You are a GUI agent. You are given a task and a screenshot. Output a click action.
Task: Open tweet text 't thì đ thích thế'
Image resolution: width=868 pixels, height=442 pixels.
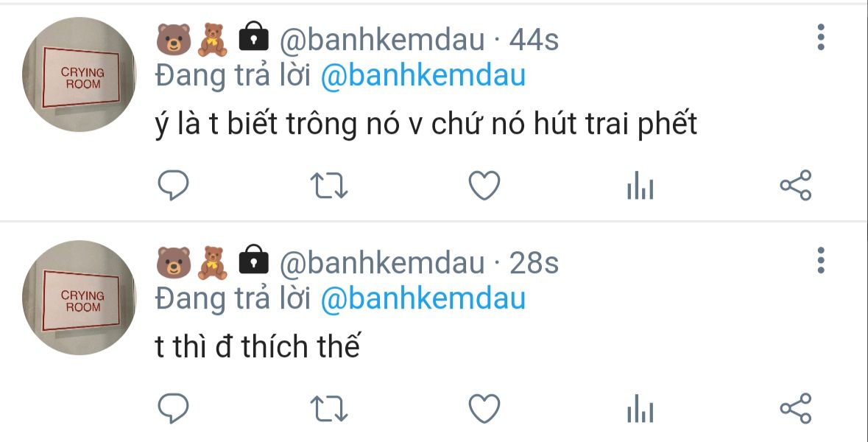coord(258,347)
